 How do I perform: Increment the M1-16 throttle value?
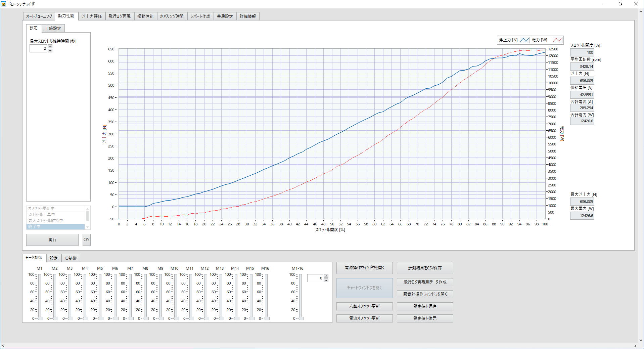click(326, 276)
